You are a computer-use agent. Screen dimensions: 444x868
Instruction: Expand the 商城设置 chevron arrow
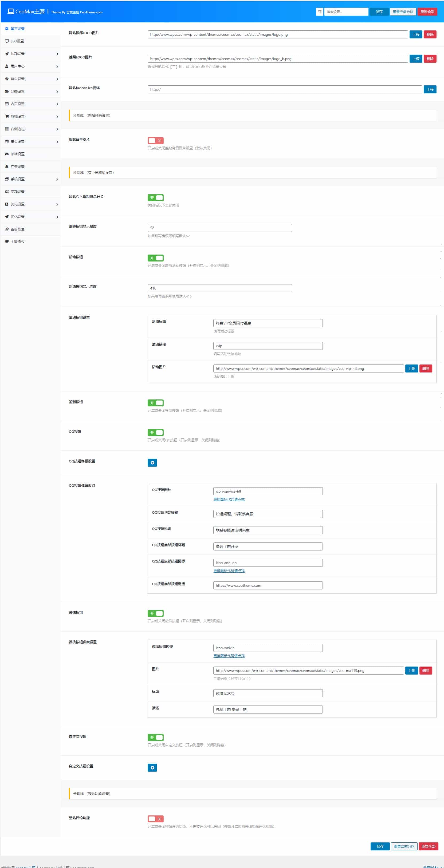click(x=57, y=117)
